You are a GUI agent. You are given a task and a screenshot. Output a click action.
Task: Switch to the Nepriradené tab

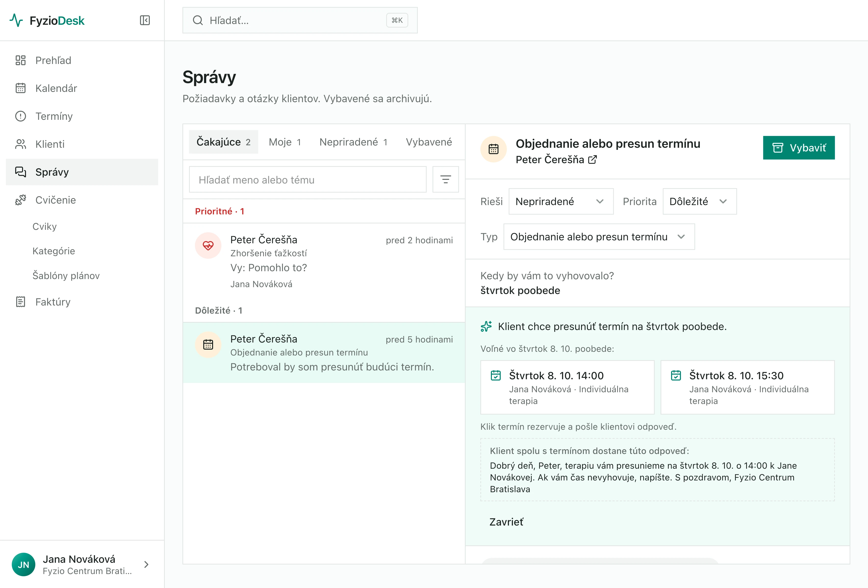coord(353,142)
